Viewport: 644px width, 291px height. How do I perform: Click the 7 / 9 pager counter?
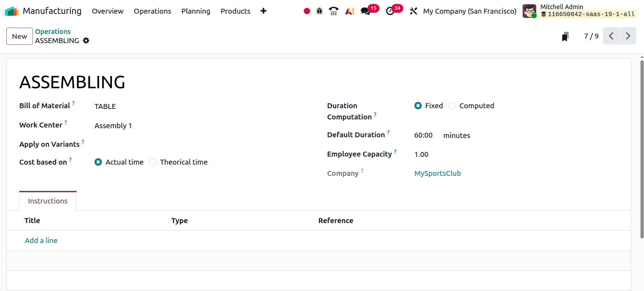591,36
